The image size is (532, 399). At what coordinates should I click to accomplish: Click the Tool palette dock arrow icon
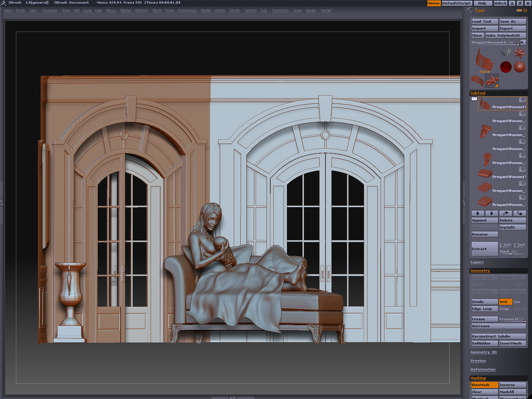coord(525,10)
